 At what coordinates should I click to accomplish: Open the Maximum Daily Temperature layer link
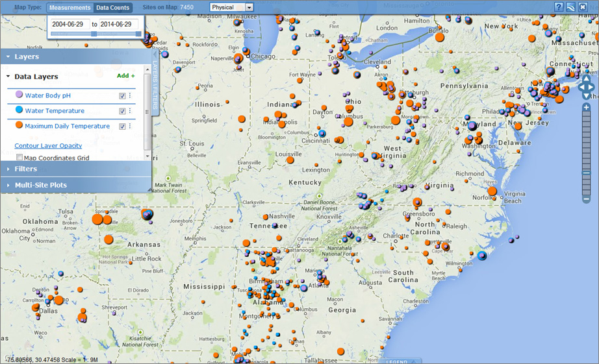(x=67, y=126)
